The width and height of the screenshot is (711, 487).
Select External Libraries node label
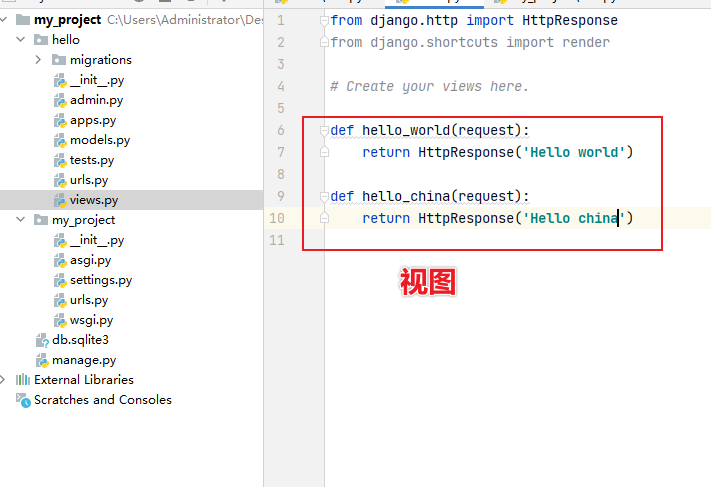pyautogui.click(x=83, y=380)
